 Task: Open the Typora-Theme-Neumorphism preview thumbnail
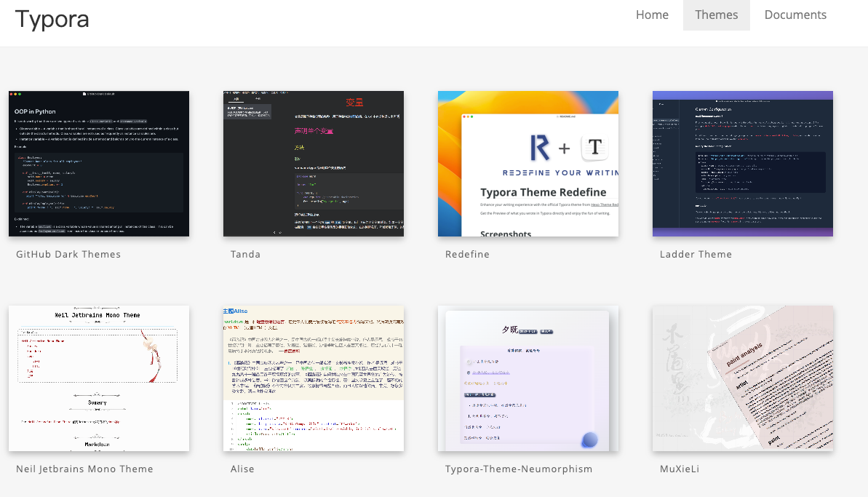tap(528, 378)
